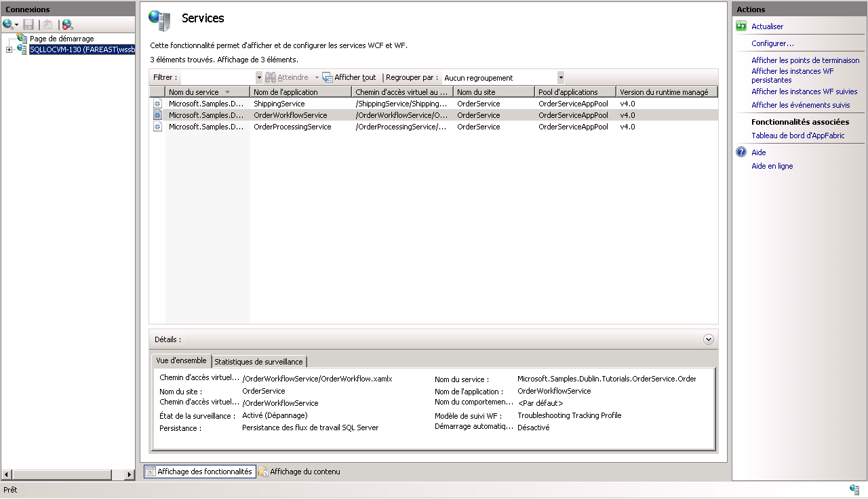Click the green Actualiser refresh icon
The height and width of the screenshot is (500, 868).
(x=741, y=26)
